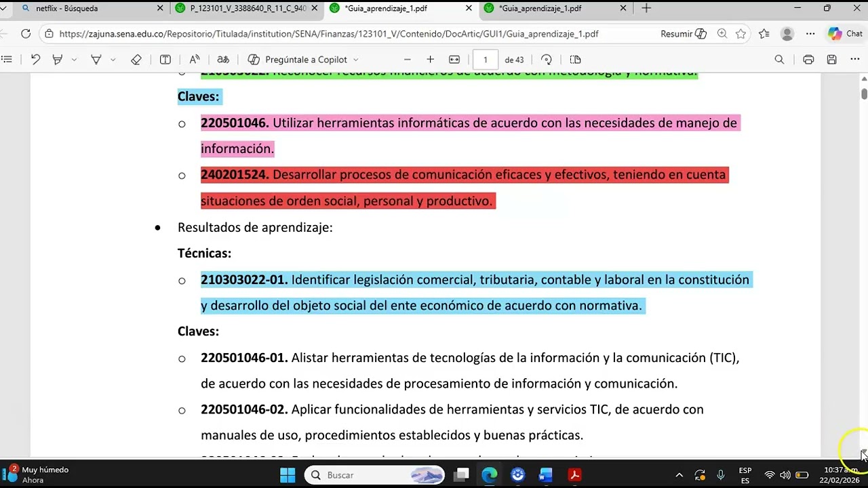Switch to the P_123101_V_3388640 tab
868x488 pixels.
246,9
